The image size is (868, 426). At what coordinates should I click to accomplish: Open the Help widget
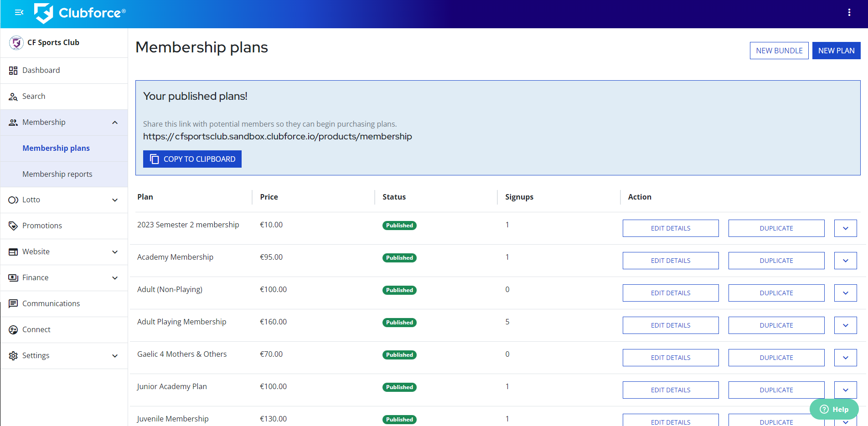pyautogui.click(x=834, y=409)
